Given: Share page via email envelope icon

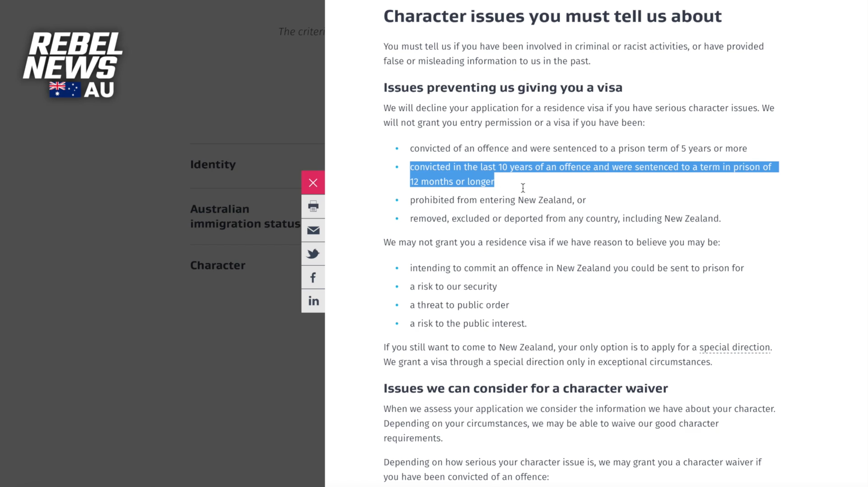Looking at the screenshot, I should pos(313,230).
